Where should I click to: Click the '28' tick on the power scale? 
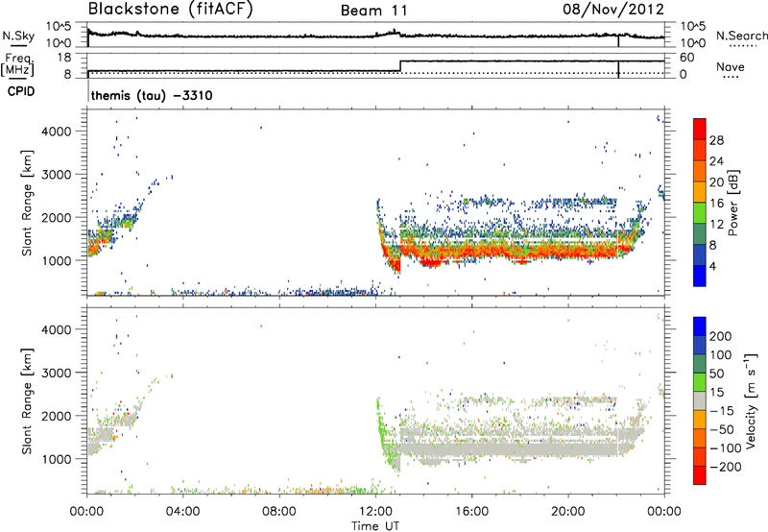[716, 140]
